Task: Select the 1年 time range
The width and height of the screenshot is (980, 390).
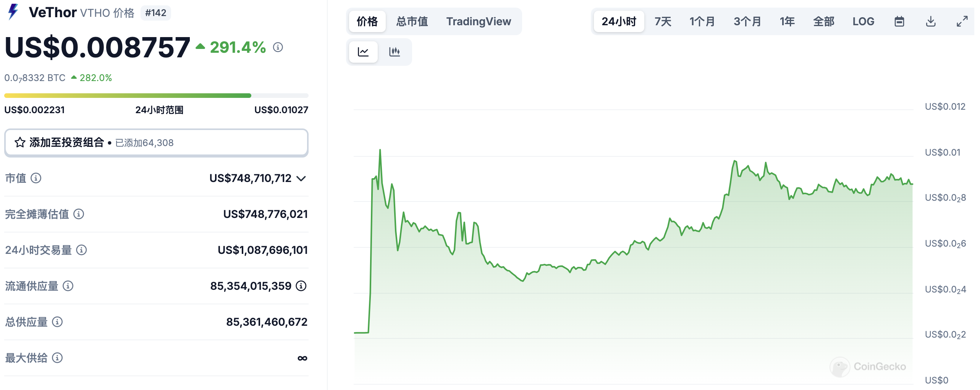Action: tap(787, 21)
